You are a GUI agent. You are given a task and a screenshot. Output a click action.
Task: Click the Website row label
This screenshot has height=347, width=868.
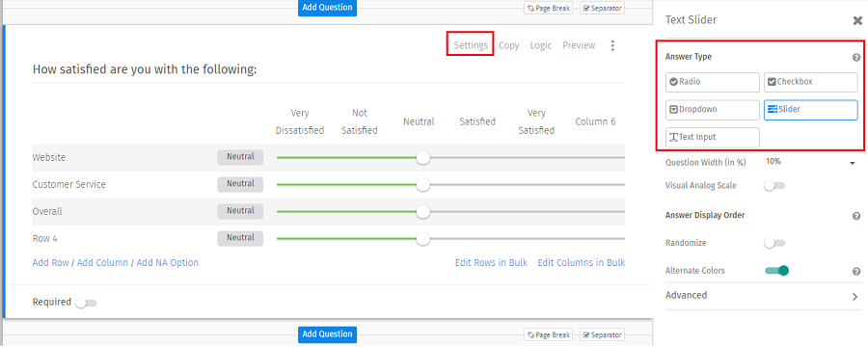click(x=49, y=158)
